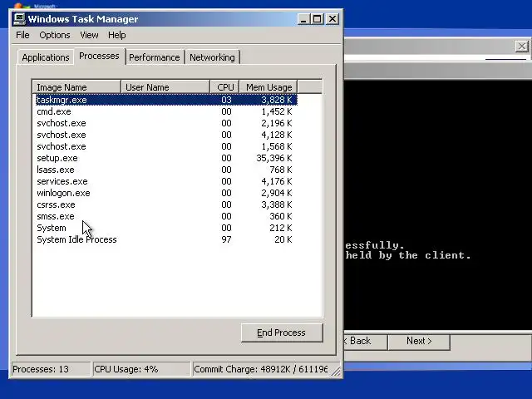The image size is (532, 399).
Task: Click the Task Manager title bar icon
Action: point(19,18)
